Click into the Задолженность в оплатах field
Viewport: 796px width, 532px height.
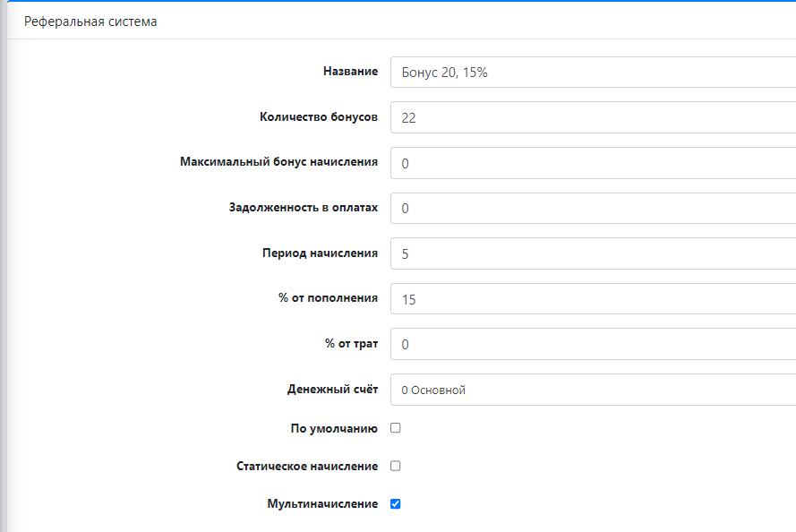591,208
